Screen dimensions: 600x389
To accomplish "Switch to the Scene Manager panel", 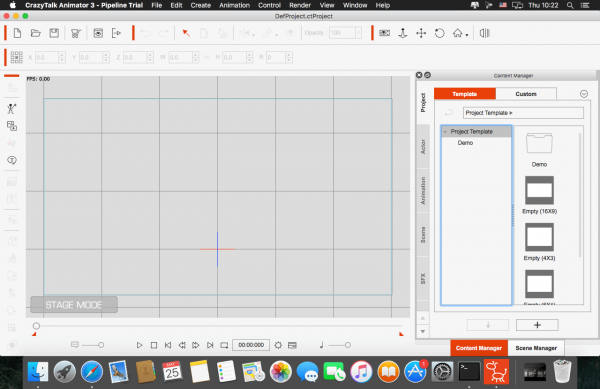I will coord(536,348).
